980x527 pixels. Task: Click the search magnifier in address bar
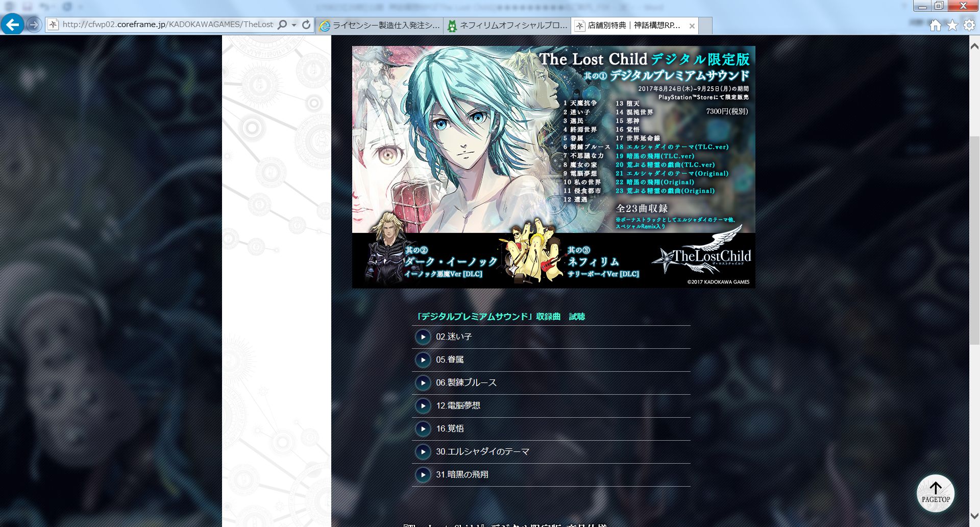point(282,25)
